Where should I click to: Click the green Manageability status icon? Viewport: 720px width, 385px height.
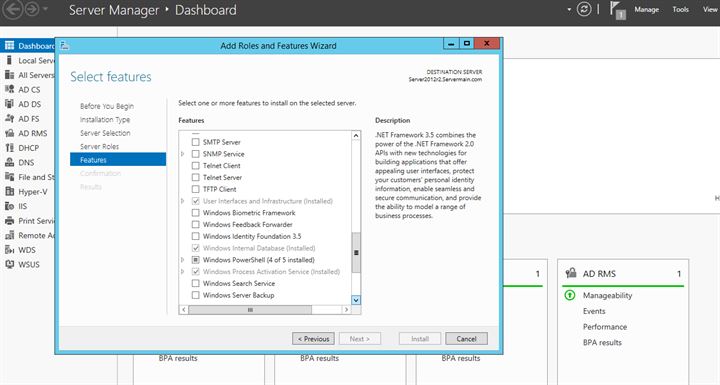pyautogui.click(x=569, y=295)
